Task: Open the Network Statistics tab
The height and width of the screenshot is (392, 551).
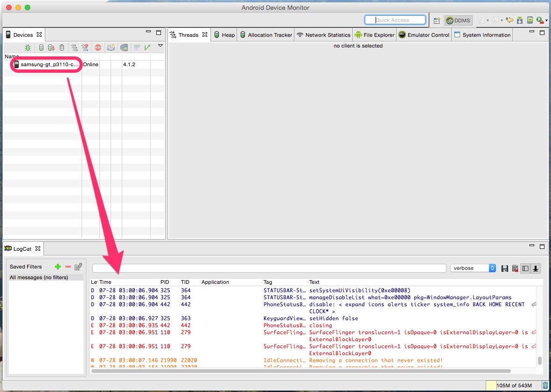Action: pos(323,35)
